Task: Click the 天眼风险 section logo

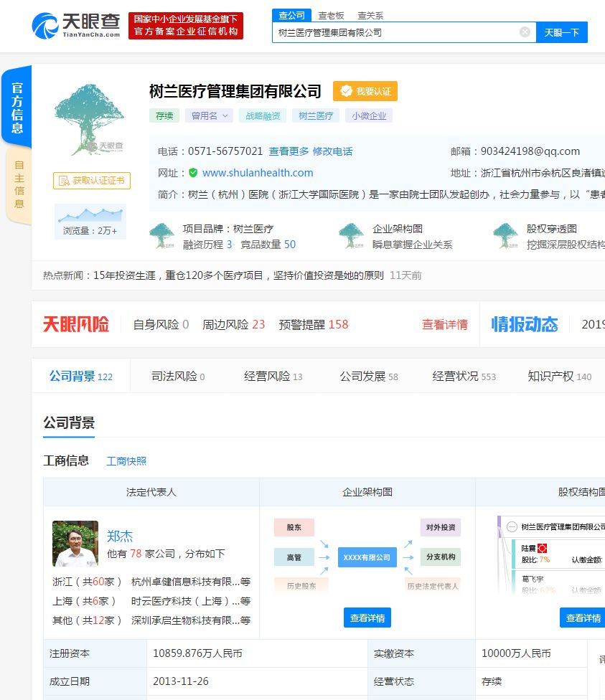Action: 75,324
